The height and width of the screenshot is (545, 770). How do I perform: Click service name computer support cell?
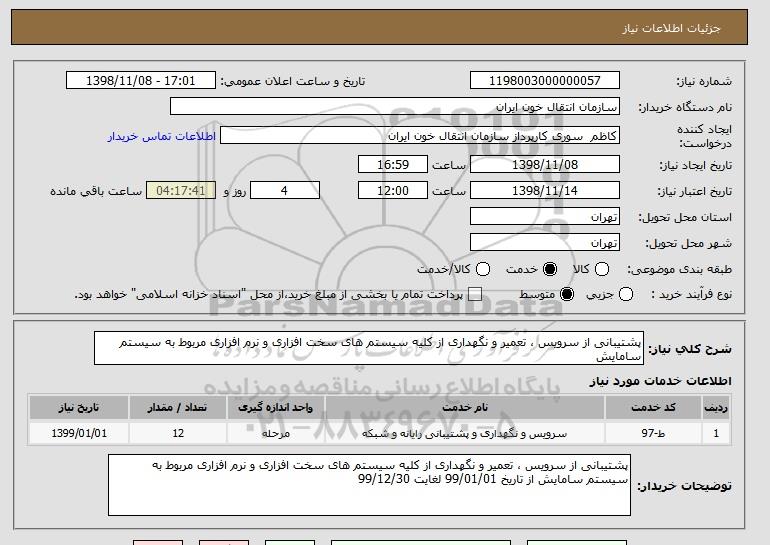pyautogui.click(x=465, y=434)
